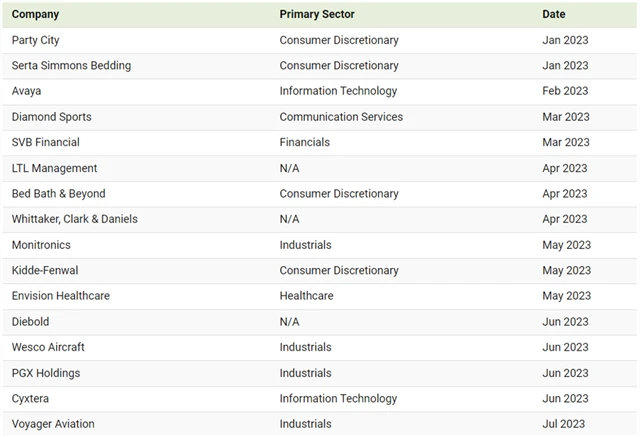Click the Date column header
This screenshot has width=640, height=437.
pos(553,14)
